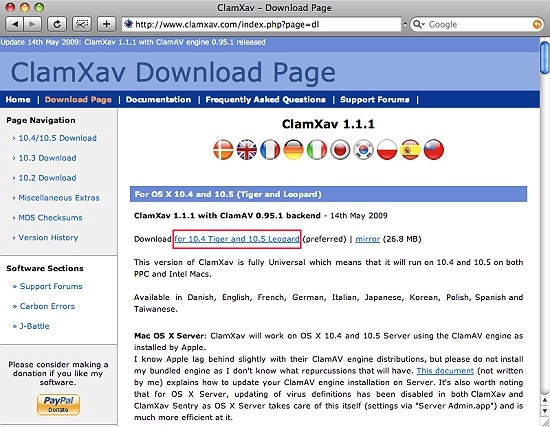Select the Taiwanese flag icon
Screen dimensions: 550x427
tap(434, 149)
